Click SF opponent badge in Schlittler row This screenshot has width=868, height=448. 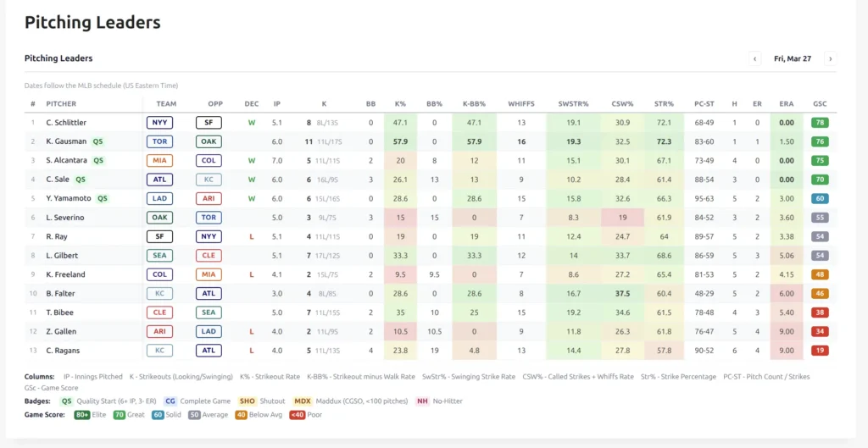point(209,123)
